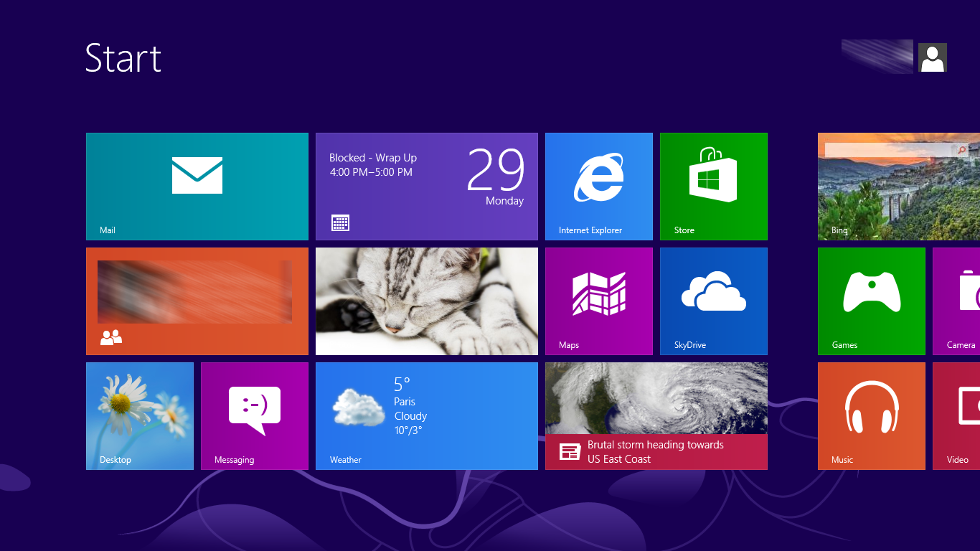Click the 'SkyDrive' tile label
Image resolution: width=980 pixels, height=551 pixels.
click(690, 345)
